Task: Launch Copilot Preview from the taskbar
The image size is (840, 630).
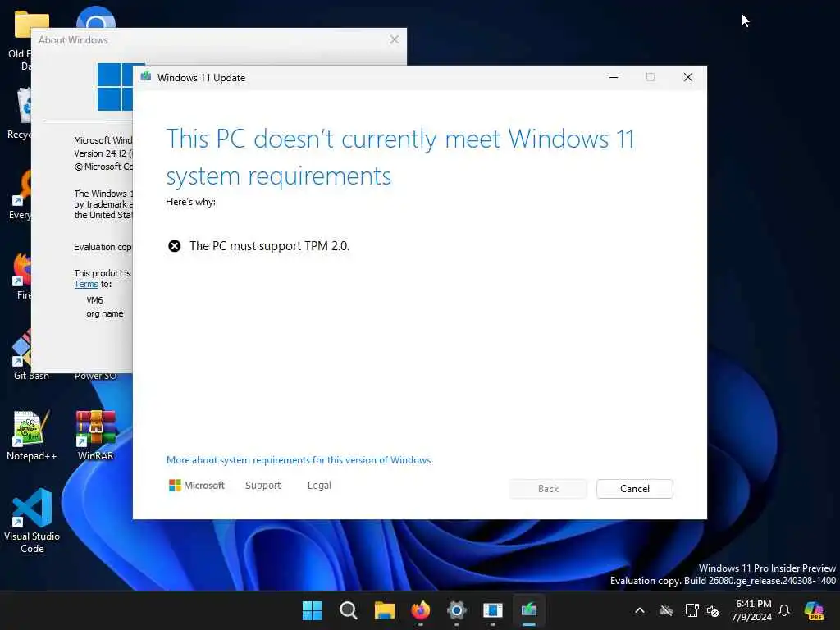Action: (814, 610)
